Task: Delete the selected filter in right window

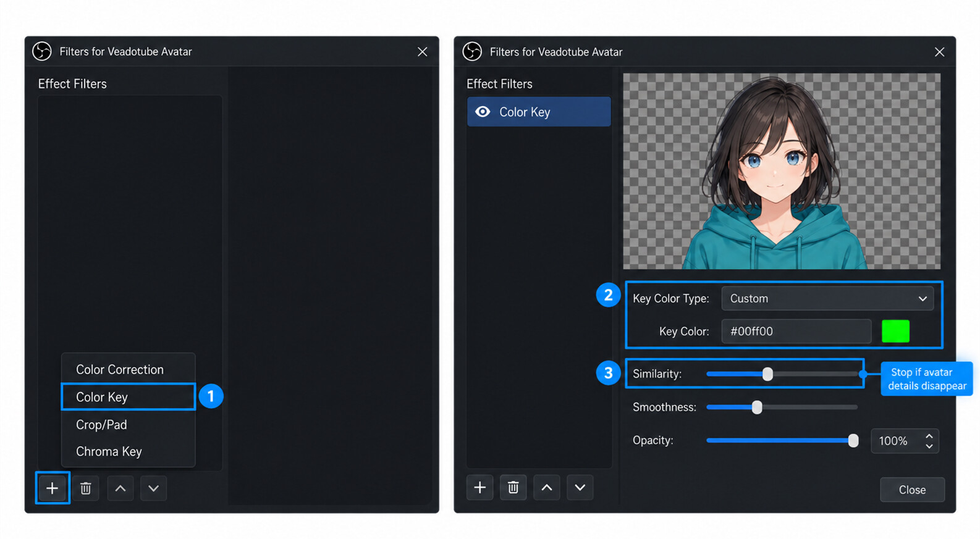Action: point(513,488)
